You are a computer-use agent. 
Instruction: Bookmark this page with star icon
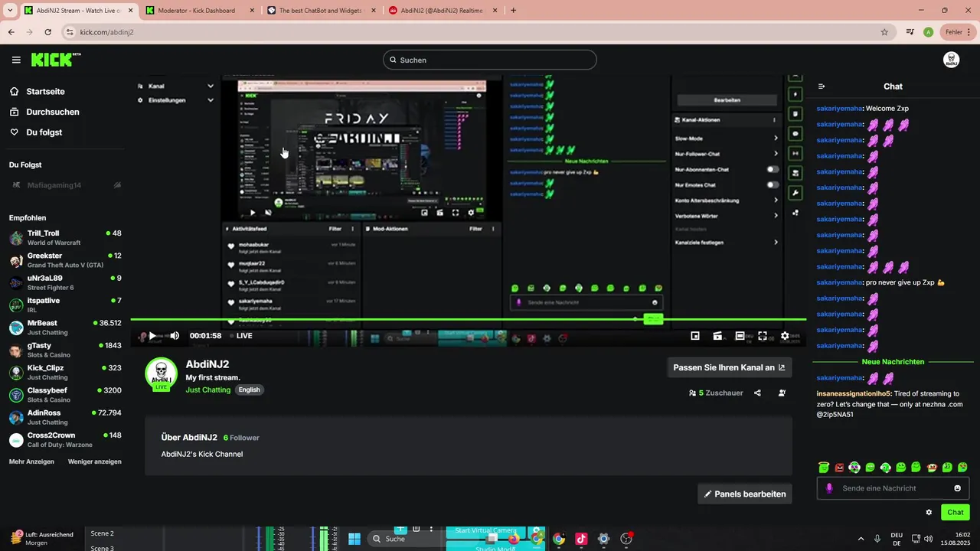pyautogui.click(x=884, y=32)
